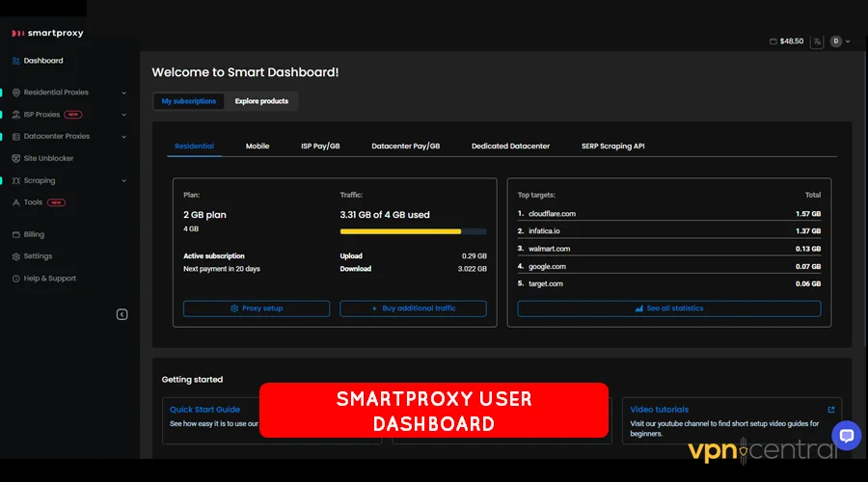The height and width of the screenshot is (482, 868).
Task: Click Video tutorials external link icon
Action: pos(831,410)
